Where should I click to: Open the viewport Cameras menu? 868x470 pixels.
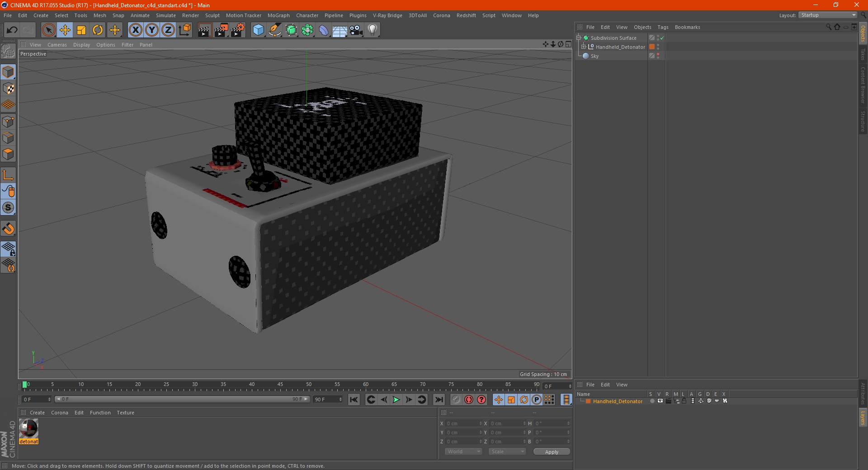(x=57, y=45)
